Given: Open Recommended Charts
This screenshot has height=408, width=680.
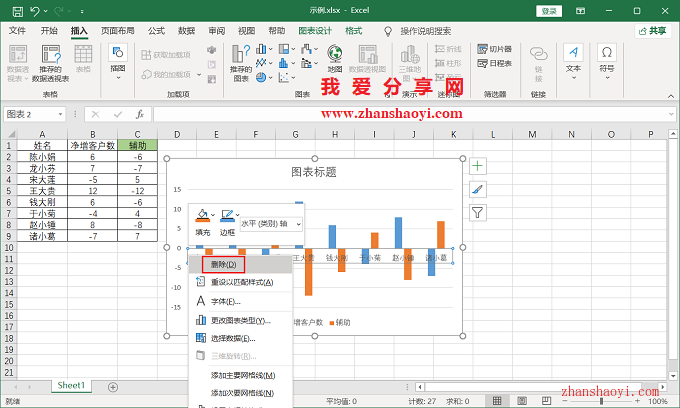Looking at the screenshot, I should tap(241, 63).
